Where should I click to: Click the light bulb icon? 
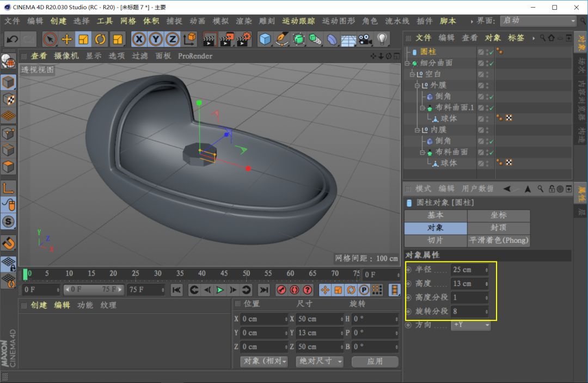point(382,39)
